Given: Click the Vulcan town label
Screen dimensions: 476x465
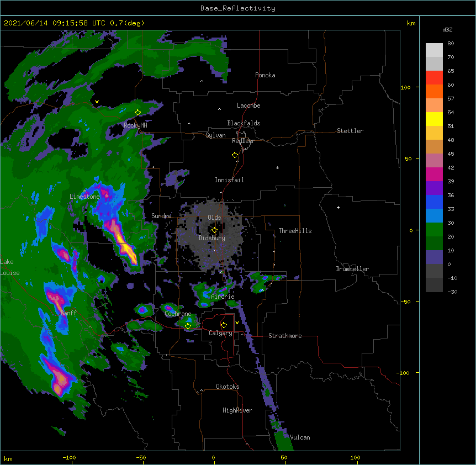Looking at the screenshot, I should tap(300, 437).
